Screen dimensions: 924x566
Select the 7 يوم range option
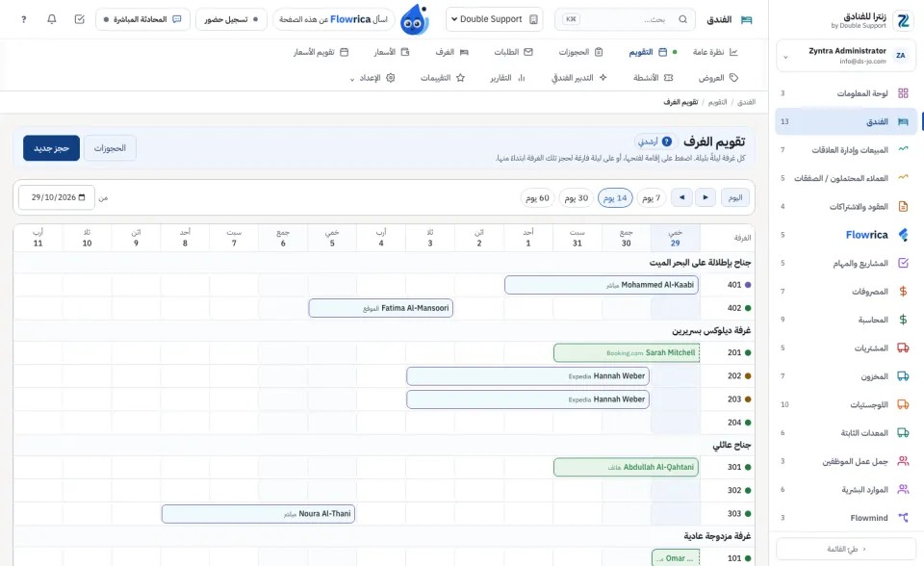pyautogui.click(x=652, y=198)
